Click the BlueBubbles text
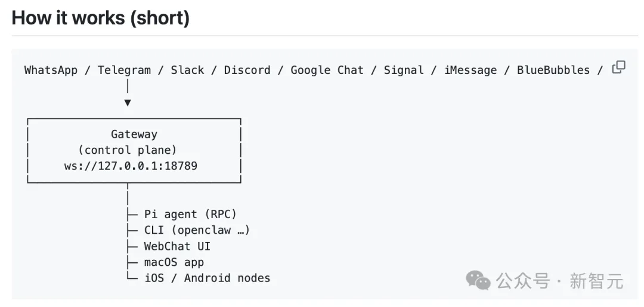 [553, 70]
